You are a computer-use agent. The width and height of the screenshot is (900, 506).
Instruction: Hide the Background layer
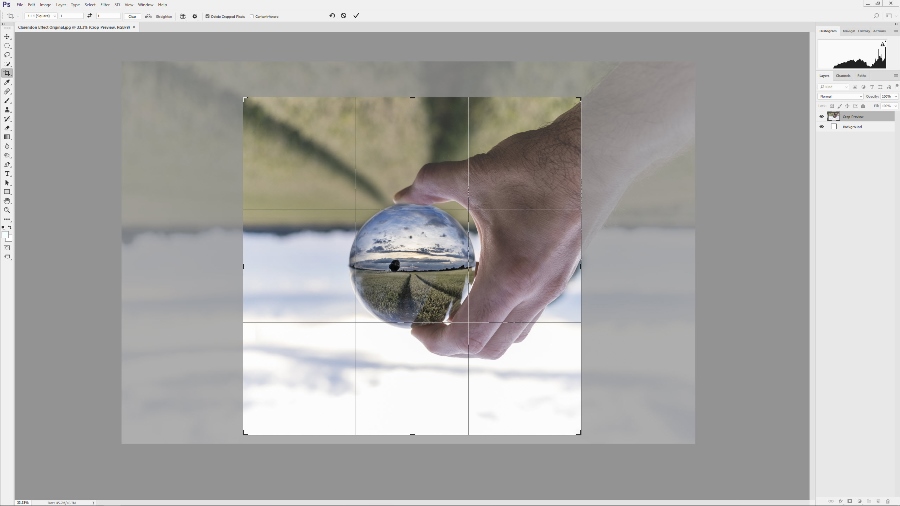tap(822, 127)
